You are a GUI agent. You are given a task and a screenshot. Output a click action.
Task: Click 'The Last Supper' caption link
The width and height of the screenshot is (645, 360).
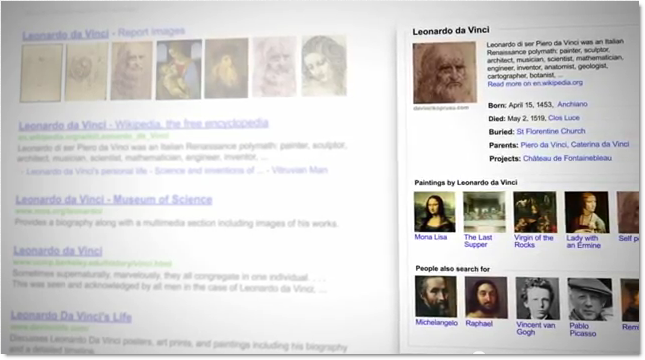click(478, 241)
